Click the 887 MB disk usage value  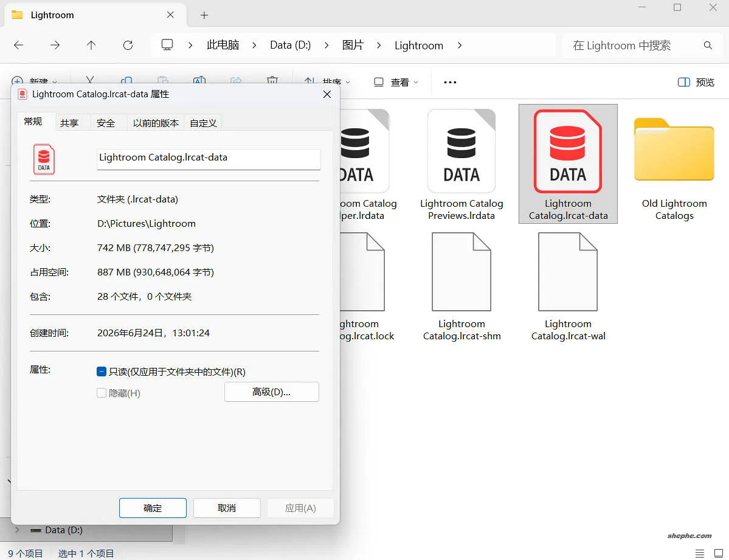coord(155,272)
